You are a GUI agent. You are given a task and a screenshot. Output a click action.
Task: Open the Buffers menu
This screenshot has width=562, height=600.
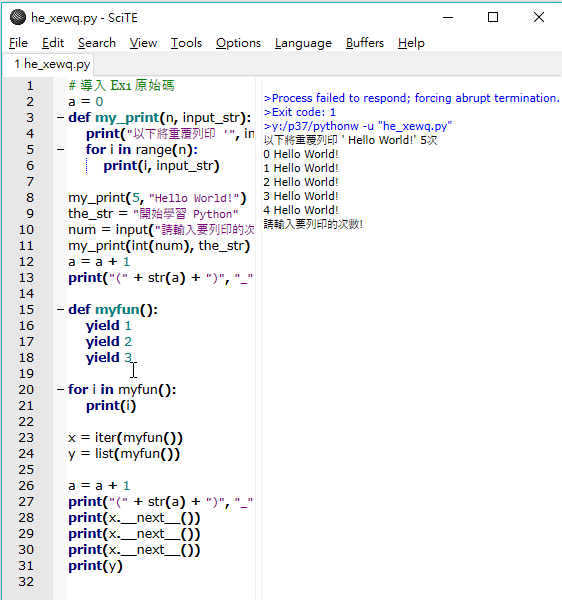tap(365, 43)
